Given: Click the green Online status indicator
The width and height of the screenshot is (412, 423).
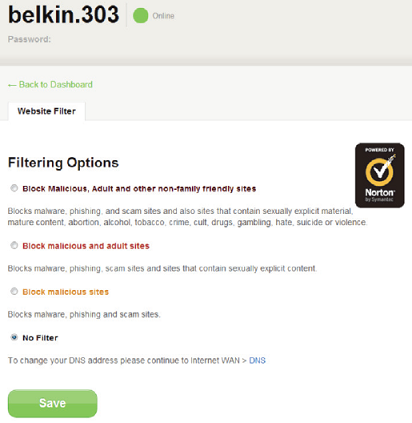Looking at the screenshot, I should tap(140, 16).
